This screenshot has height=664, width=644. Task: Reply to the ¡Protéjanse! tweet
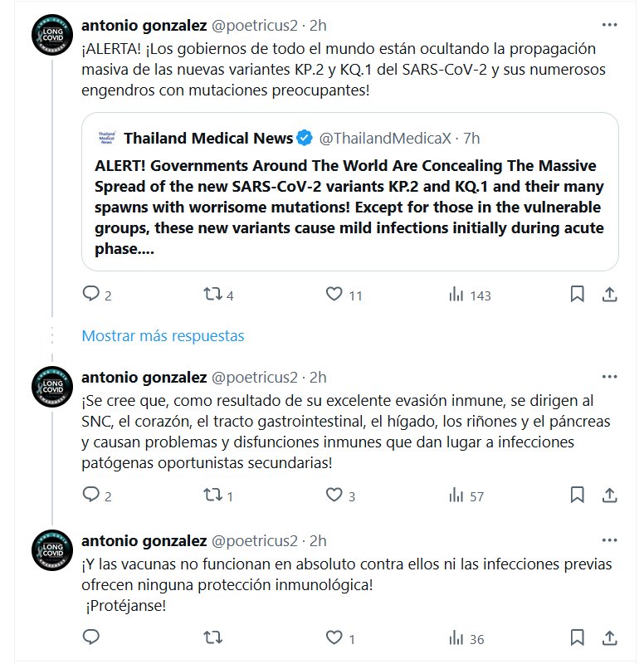pos(91,637)
